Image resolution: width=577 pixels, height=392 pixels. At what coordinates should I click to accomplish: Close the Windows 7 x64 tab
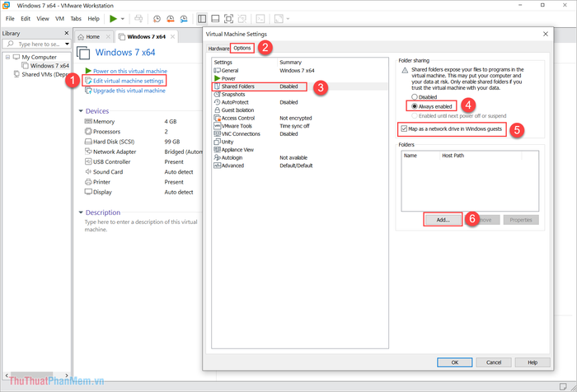(x=172, y=36)
